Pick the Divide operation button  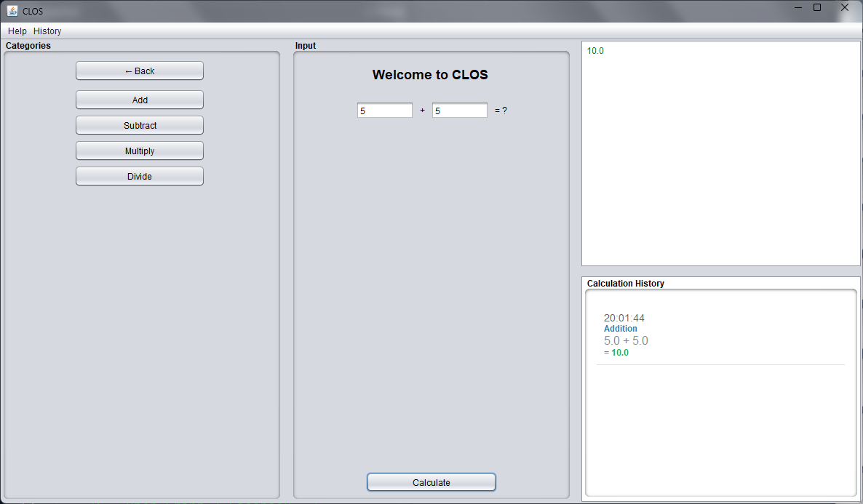(x=140, y=176)
